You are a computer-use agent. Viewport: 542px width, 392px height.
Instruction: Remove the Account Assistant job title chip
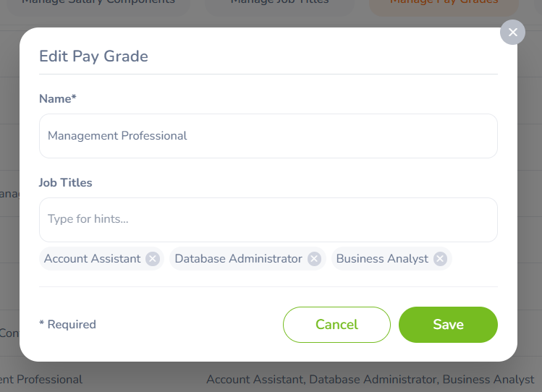point(153,259)
